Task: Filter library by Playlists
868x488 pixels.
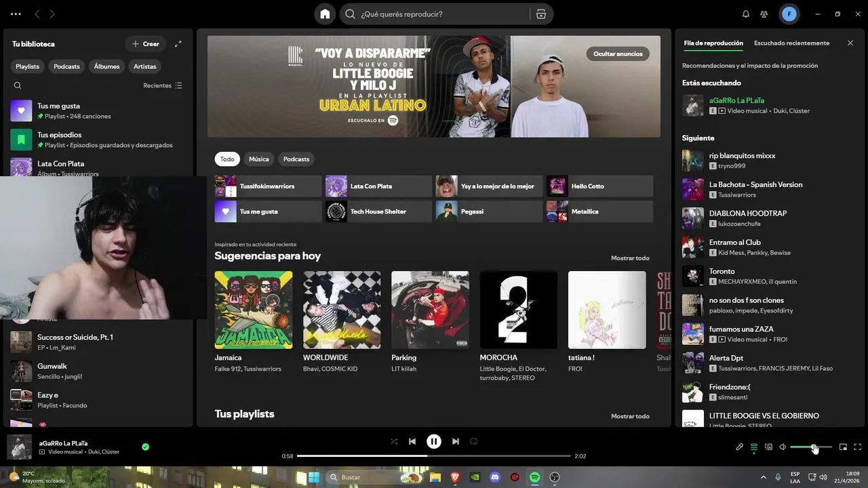Action: (28, 66)
